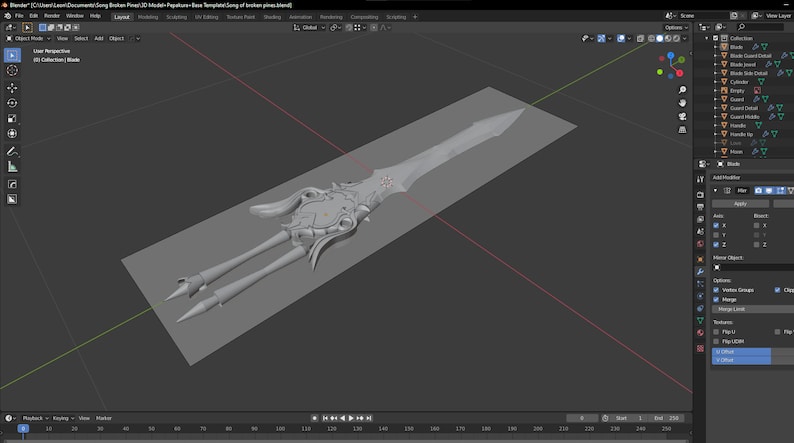Select the Transform tool

tap(12, 133)
